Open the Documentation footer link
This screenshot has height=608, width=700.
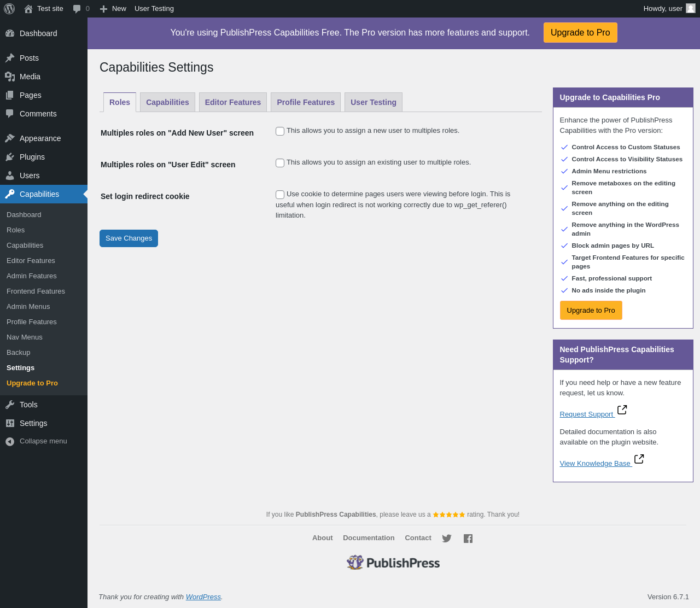(369, 538)
